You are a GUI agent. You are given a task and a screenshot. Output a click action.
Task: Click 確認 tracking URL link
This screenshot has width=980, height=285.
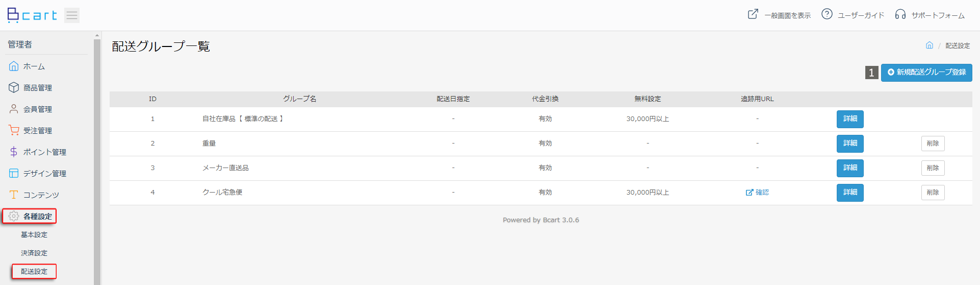(x=757, y=193)
